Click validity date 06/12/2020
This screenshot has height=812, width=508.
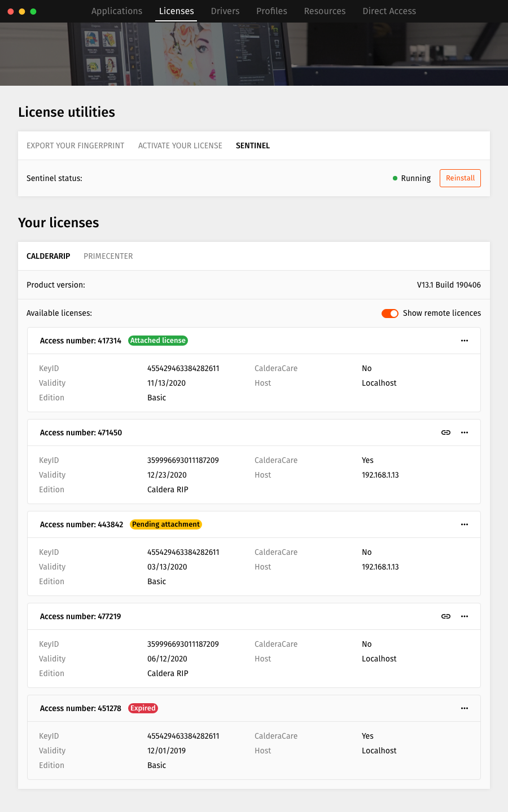(167, 659)
